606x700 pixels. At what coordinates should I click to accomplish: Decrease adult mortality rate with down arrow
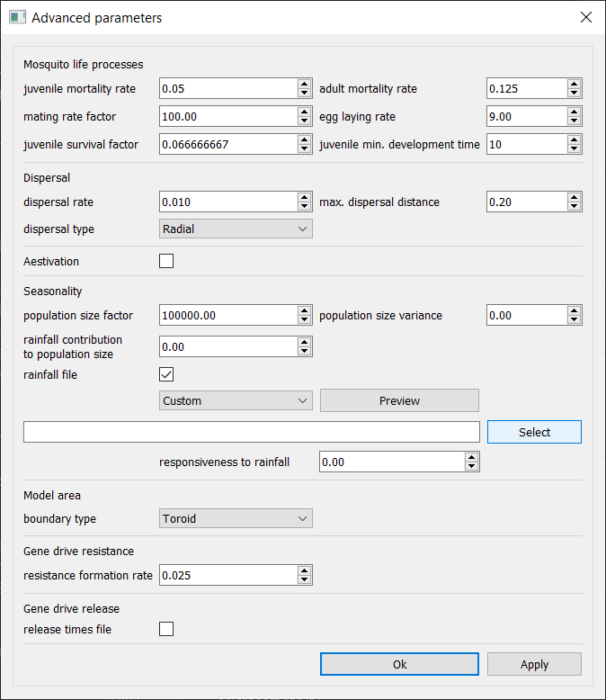click(x=574, y=94)
